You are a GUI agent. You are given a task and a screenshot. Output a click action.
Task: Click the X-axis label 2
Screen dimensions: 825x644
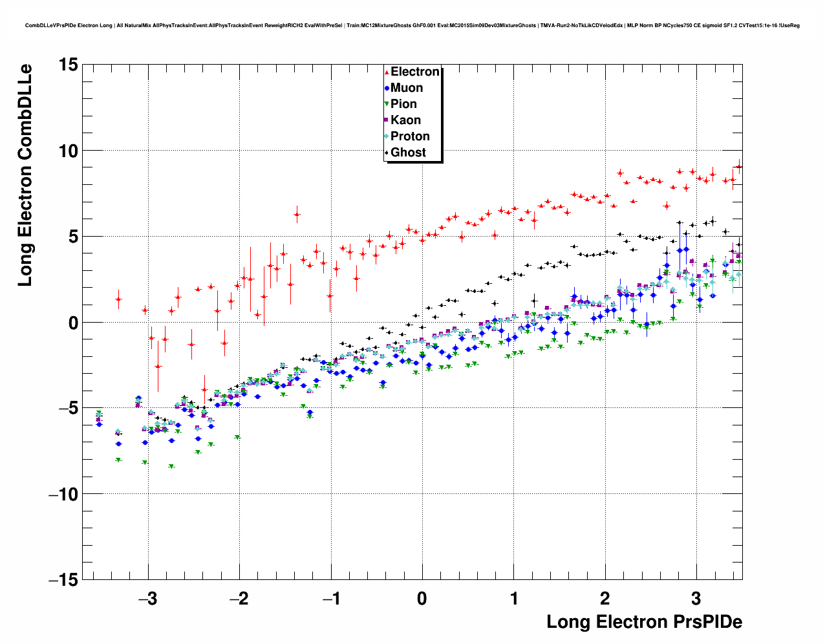(605, 599)
